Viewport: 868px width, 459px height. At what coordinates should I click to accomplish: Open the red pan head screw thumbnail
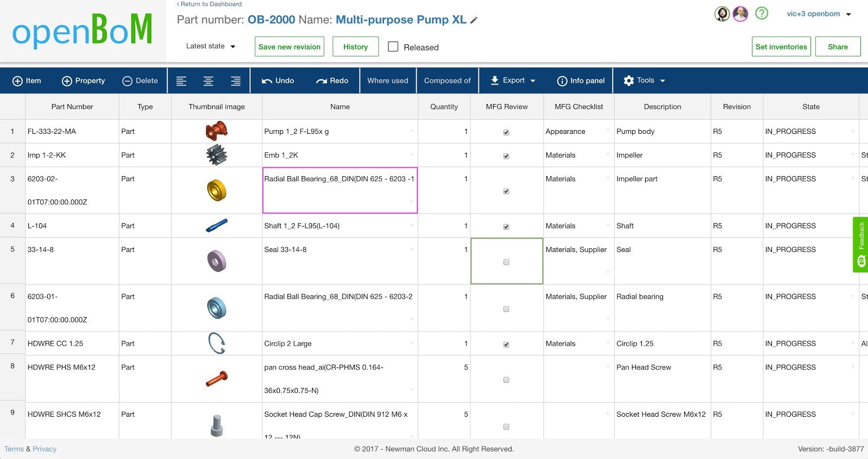216,379
